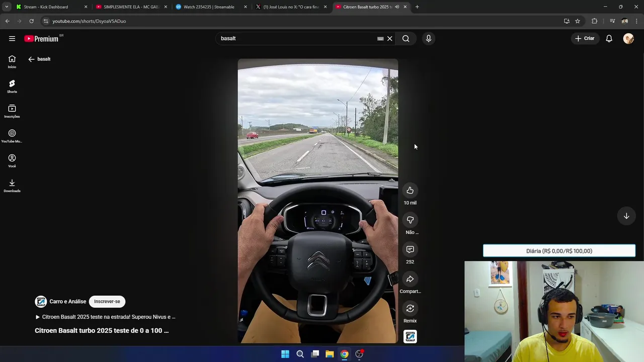Click Inscrever-se to subscribe
The height and width of the screenshot is (362, 644).
click(x=107, y=301)
